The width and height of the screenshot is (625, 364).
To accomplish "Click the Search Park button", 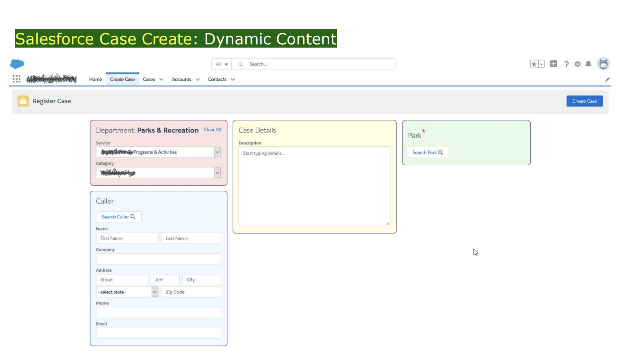I will [428, 152].
